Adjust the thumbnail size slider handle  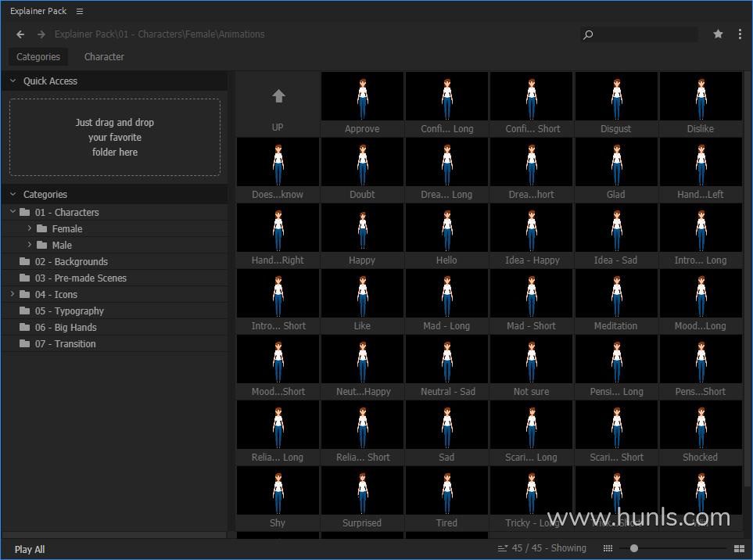pos(634,548)
